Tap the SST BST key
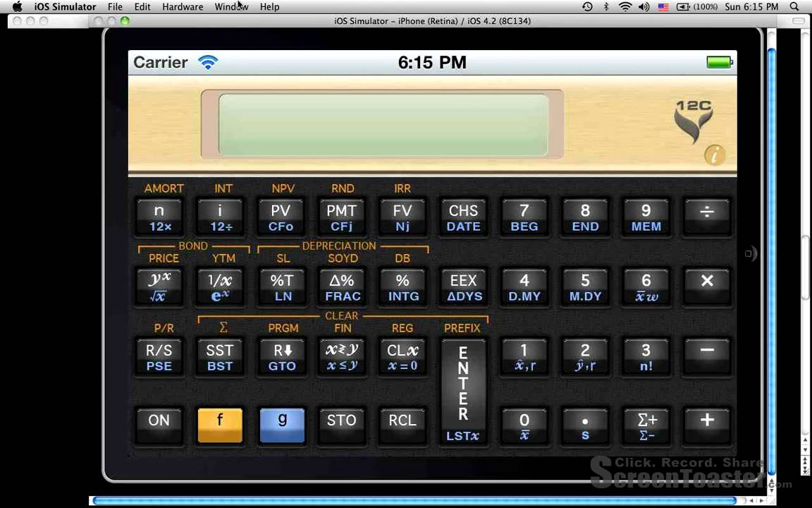812x508 pixels. (220, 357)
